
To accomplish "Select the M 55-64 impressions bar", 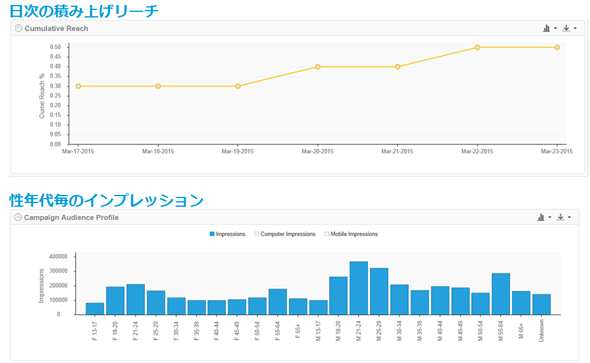I will click(501, 294).
